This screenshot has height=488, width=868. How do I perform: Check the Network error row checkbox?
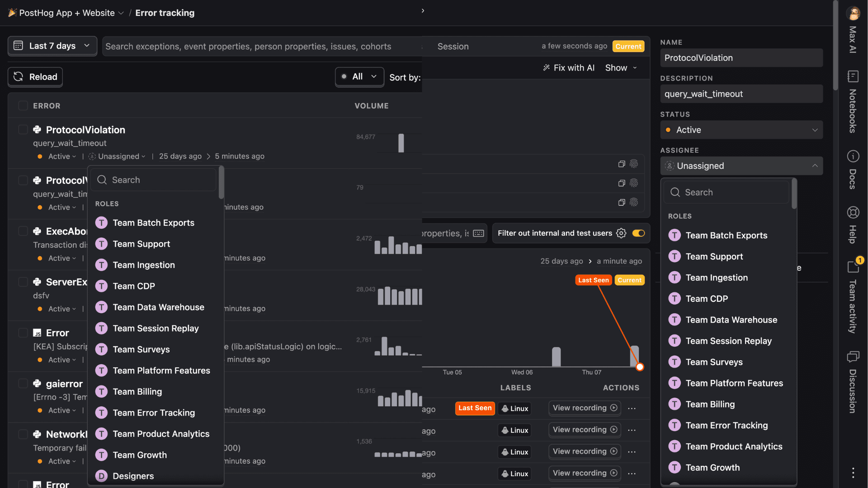[x=23, y=434]
